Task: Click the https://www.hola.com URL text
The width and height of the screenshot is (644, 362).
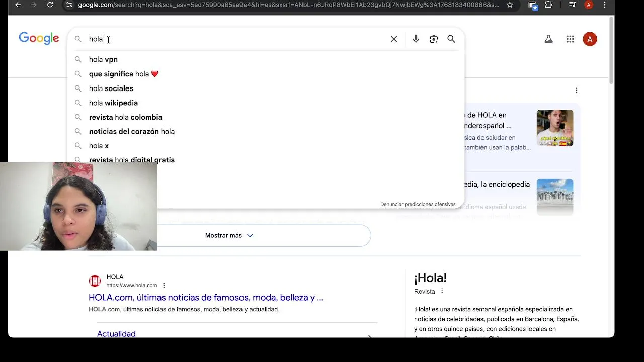Action: coord(131,285)
